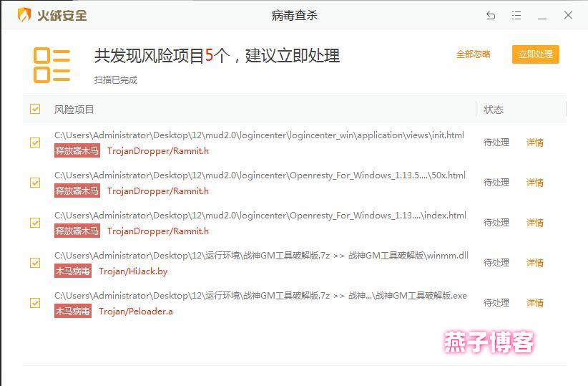This screenshot has width=588, height=386.
Task: Click 待处理 status of index.html row
Action: [x=496, y=223]
